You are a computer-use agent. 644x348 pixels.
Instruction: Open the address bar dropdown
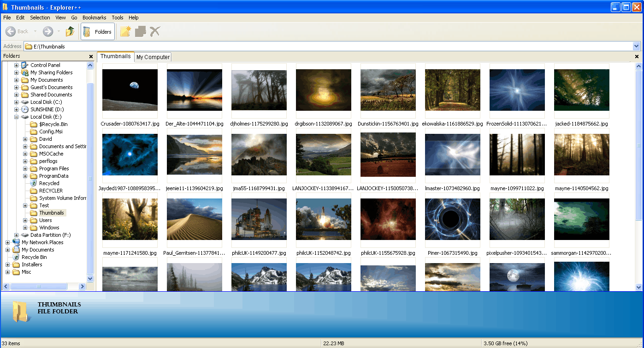pos(637,46)
